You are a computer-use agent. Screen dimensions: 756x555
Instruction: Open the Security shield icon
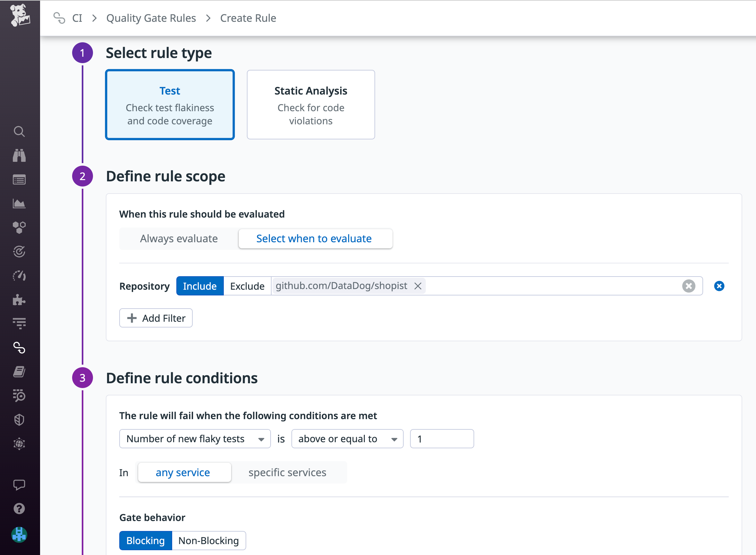click(x=19, y=419)
